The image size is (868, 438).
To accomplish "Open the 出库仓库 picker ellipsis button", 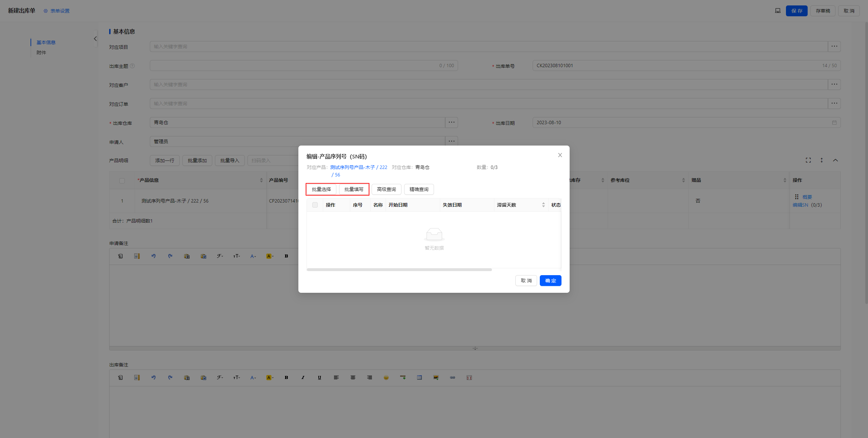I will (451, 122).
